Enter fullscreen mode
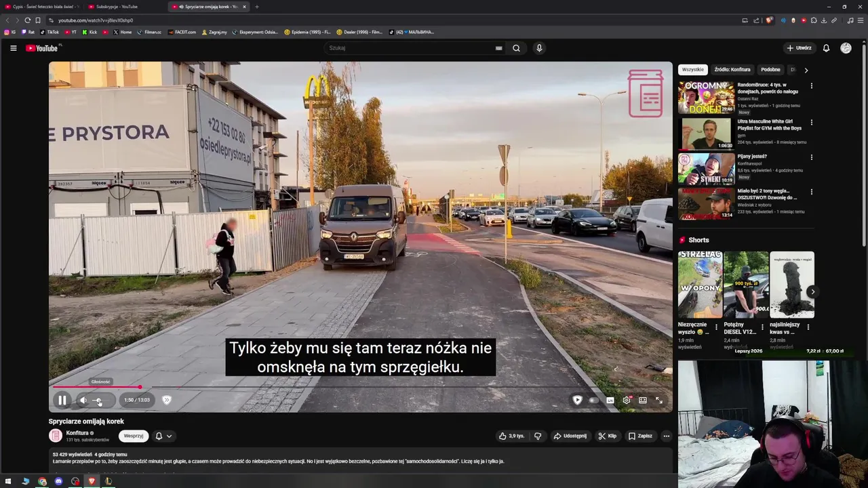The image size is (868, 488). 659,400
